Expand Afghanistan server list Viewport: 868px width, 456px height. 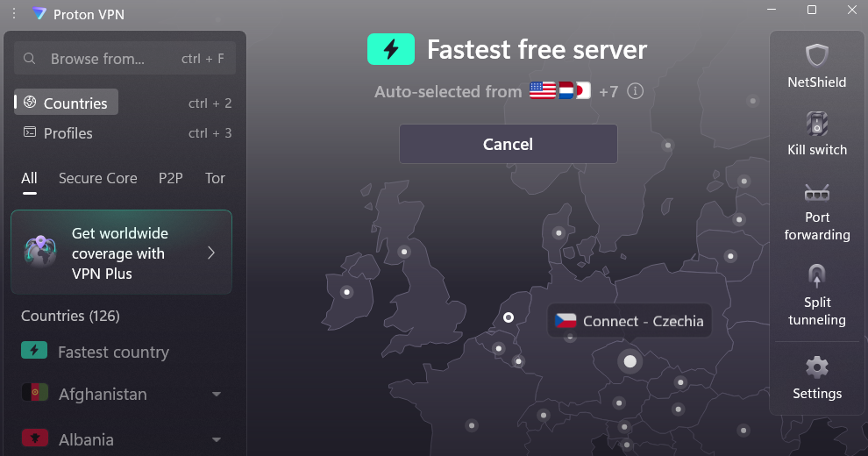point(217,395)
